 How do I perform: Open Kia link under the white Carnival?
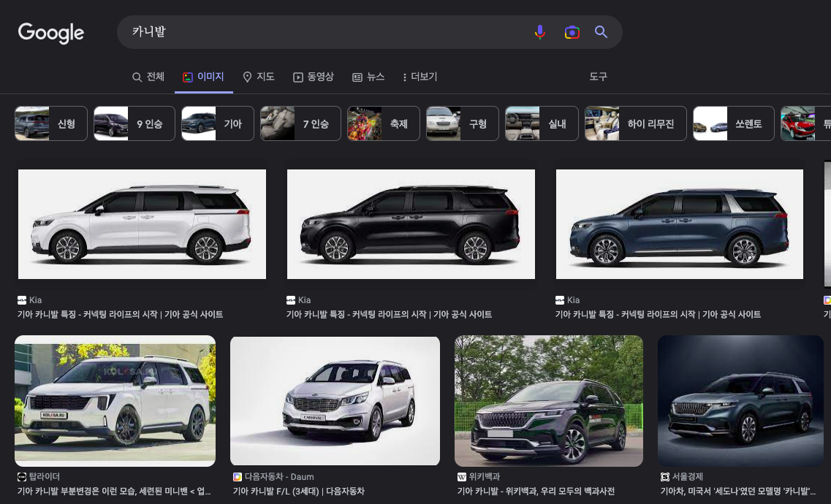120,315
